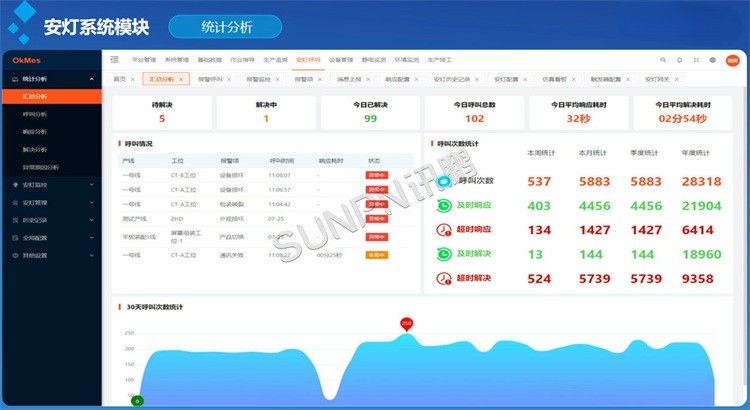Open the orange user avatar menu

point(732,60)
